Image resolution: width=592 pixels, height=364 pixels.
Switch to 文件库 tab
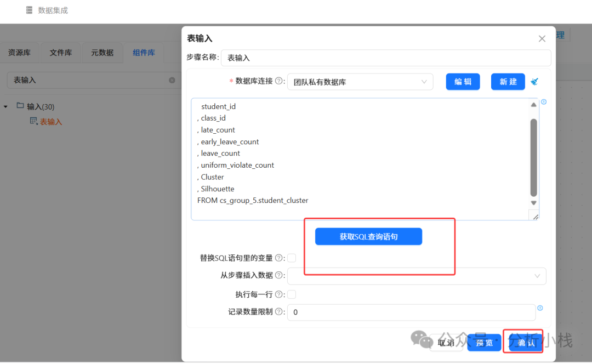pyautogui.click(x=61, y=53)
